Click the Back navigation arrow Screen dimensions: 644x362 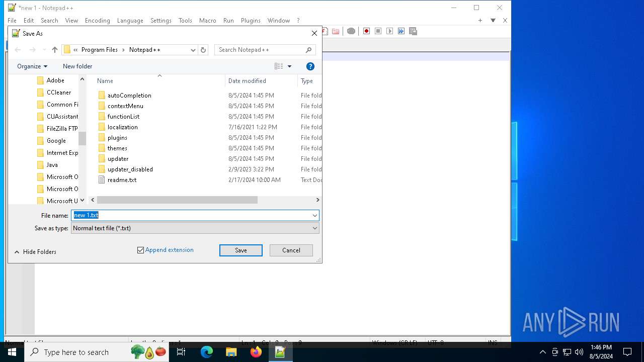point(18,50)
